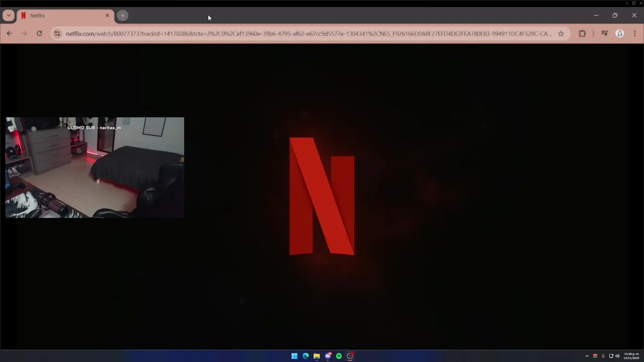The height and width of the screenshot is (362, 644).
Task: Open the tab search dropdown arrow
Action: 9,16
